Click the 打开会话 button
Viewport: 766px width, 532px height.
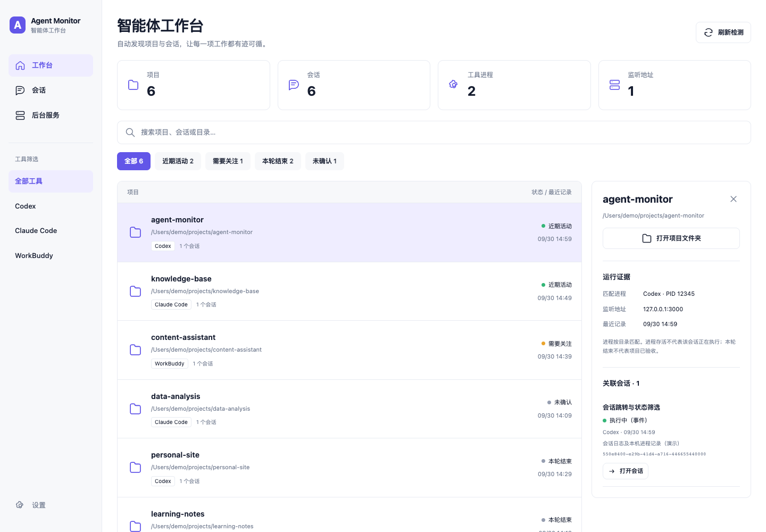626,471
